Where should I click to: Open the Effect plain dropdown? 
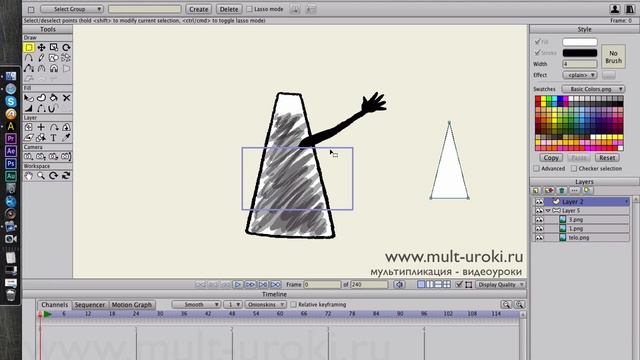pyautogui.click(x=580, y=75)
